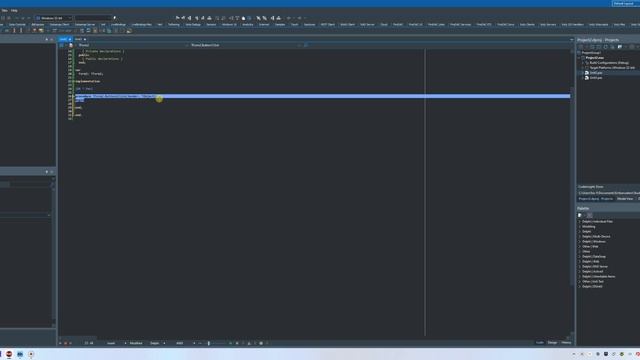Image resolution: width=640 pixels, height=360 pixels.
Task: Expand Delphi | Windows palette category
Action: 580,242
